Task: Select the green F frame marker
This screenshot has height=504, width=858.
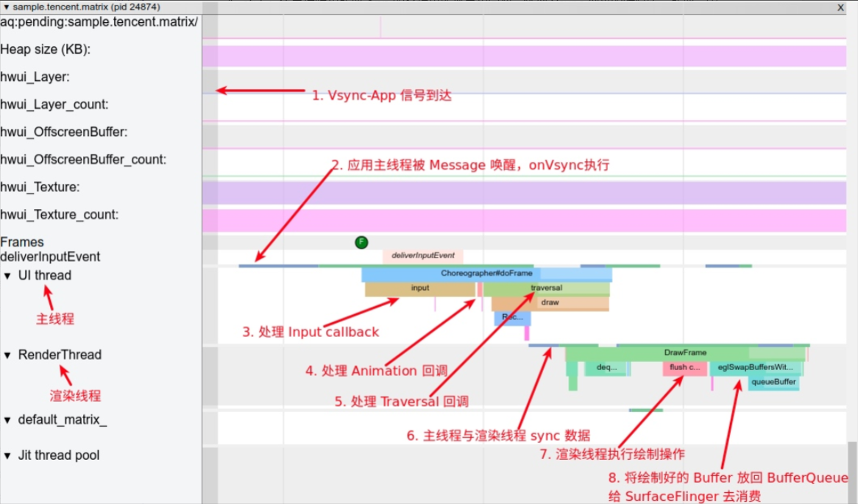Action: coord(361,241)
